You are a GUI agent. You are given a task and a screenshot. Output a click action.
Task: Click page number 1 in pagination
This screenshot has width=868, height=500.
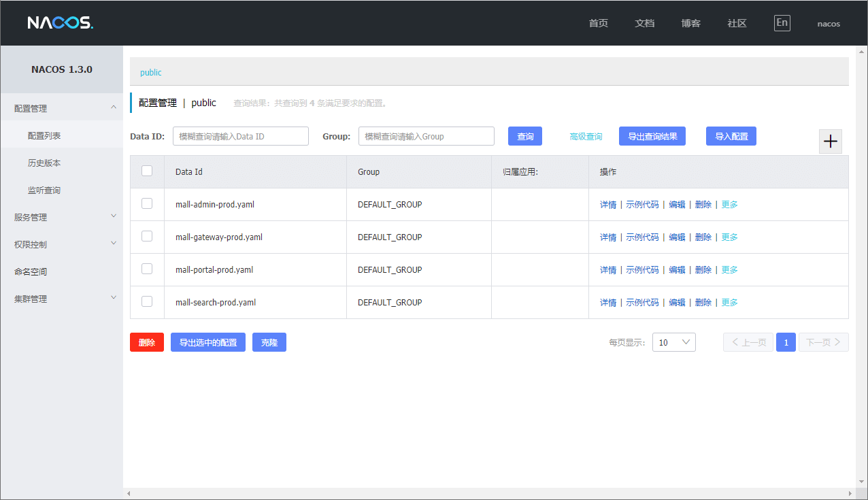click(786, 342)
